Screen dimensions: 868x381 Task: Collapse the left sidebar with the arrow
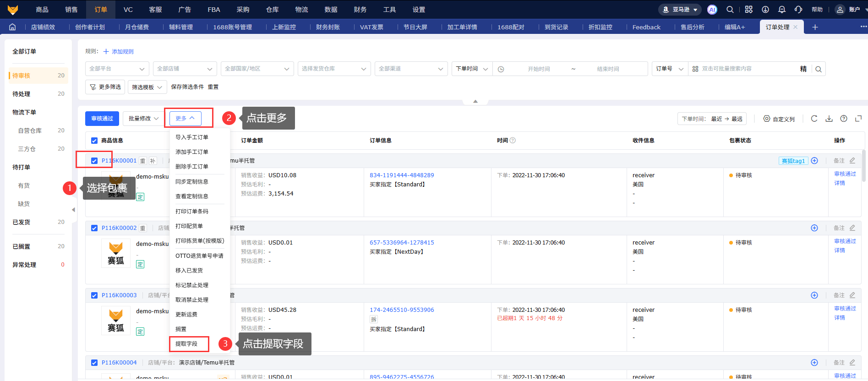[x=73, y=210]
